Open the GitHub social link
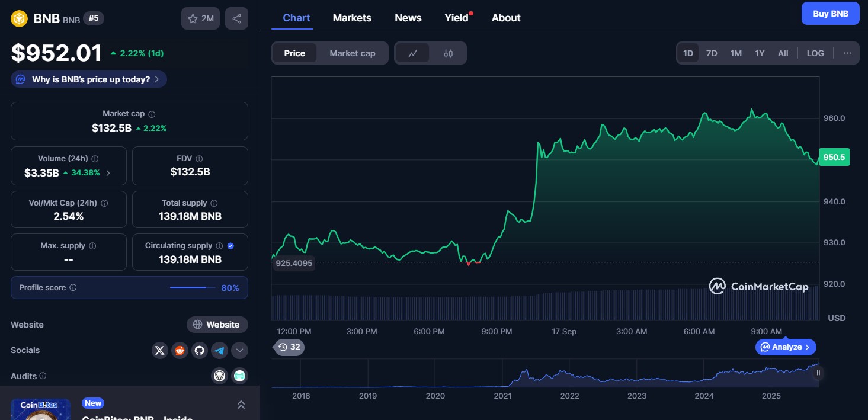Screen dimensions: 868x420 coord(200,350)
